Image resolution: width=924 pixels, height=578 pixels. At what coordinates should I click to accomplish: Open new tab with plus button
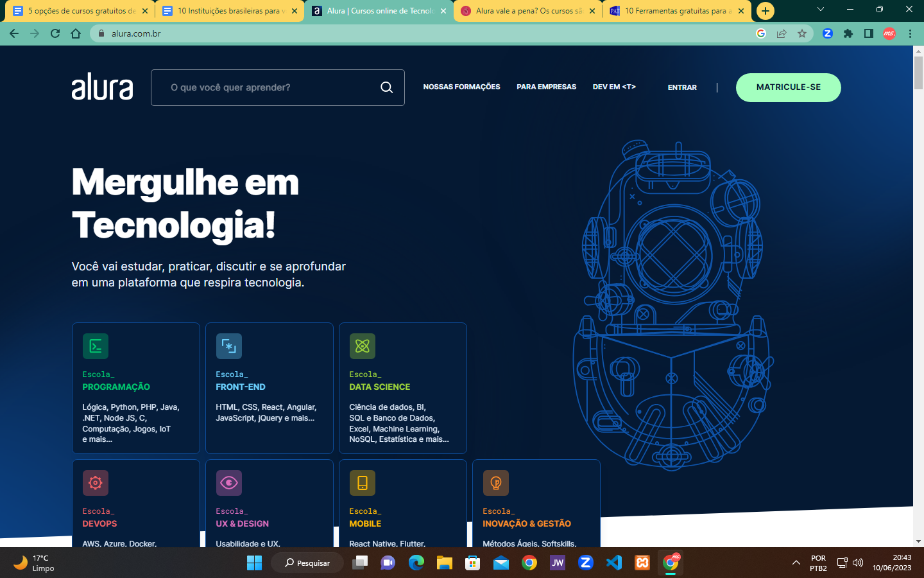(x=766, y=11)
